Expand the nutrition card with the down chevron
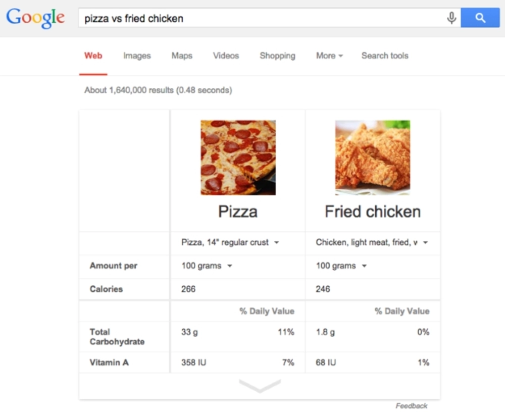 point(260,386)
